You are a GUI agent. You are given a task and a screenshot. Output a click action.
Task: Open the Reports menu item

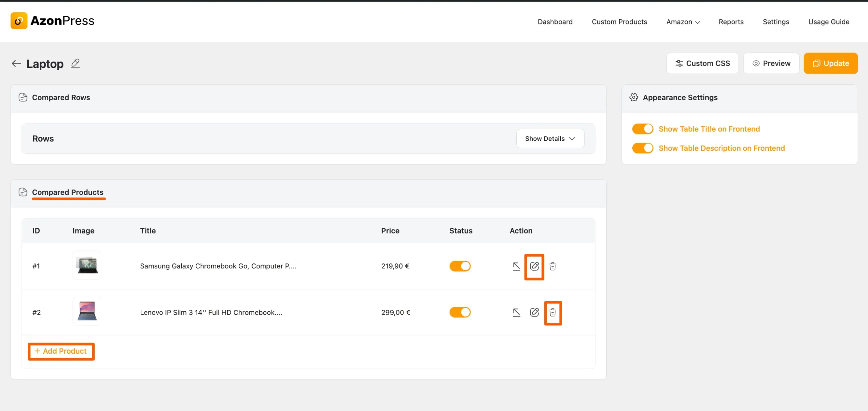tap(731, 22)
